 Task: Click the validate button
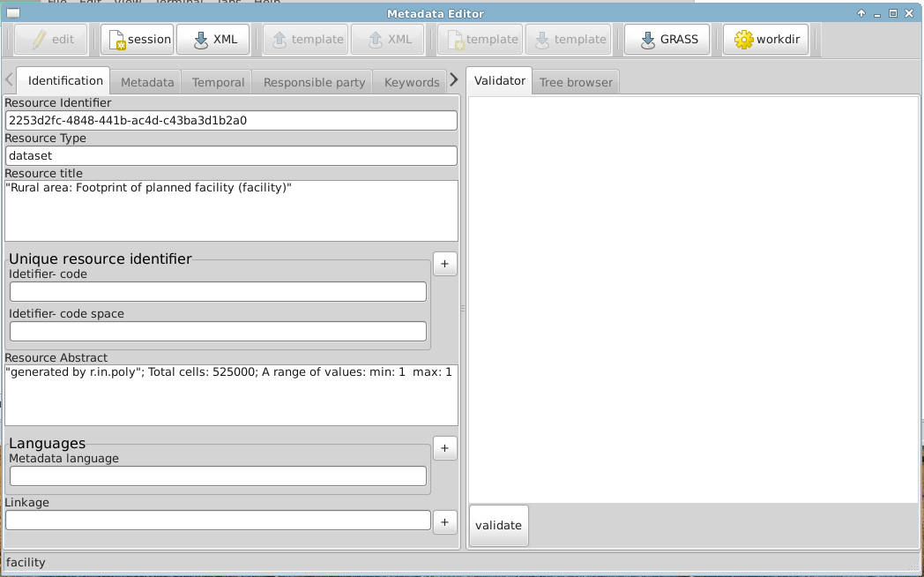click(x=498, y=525)
